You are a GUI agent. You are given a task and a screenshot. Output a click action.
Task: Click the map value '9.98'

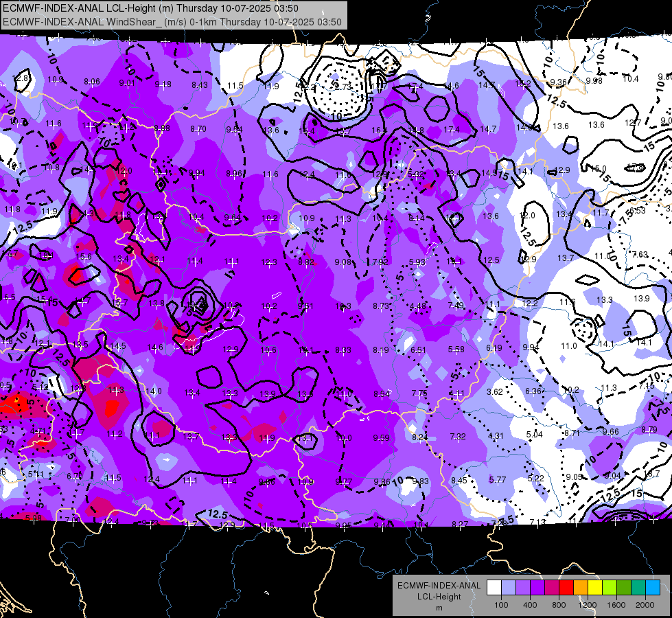coord(594,80)
